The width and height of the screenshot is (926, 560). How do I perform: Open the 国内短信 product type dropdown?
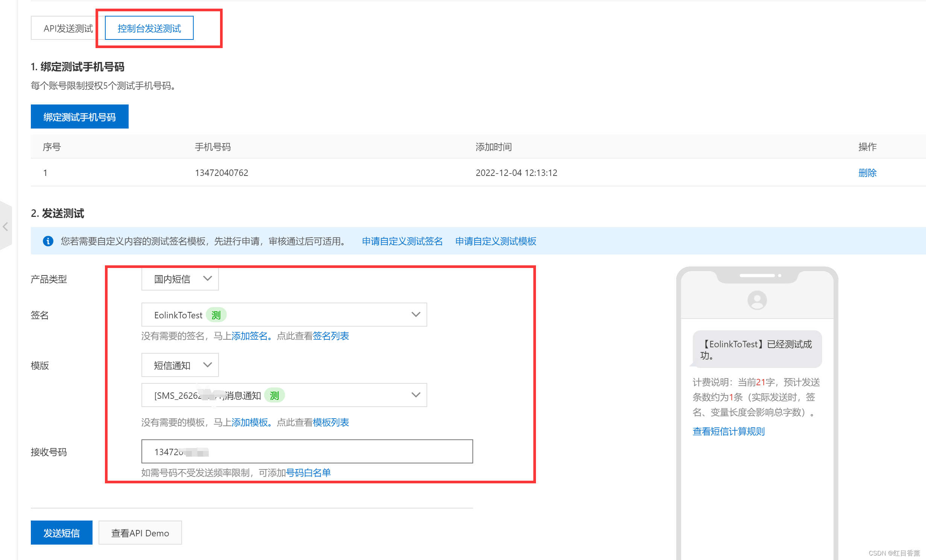coord(180,279)
